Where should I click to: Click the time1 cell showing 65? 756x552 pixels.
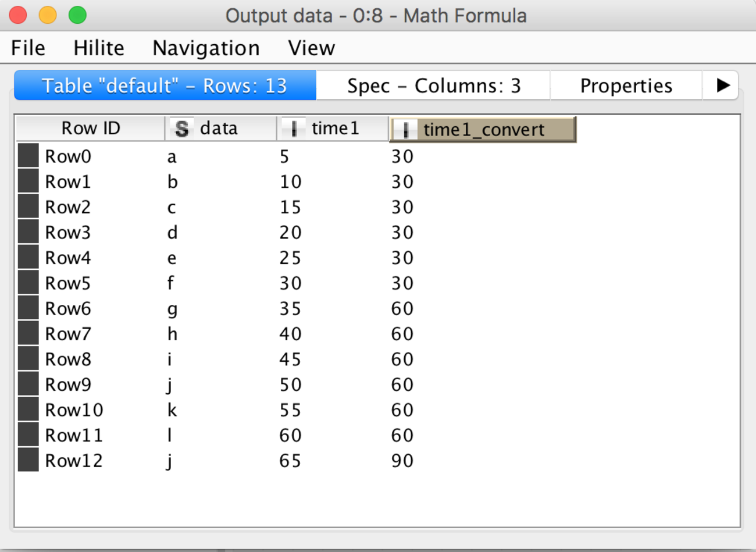(290, 461)
